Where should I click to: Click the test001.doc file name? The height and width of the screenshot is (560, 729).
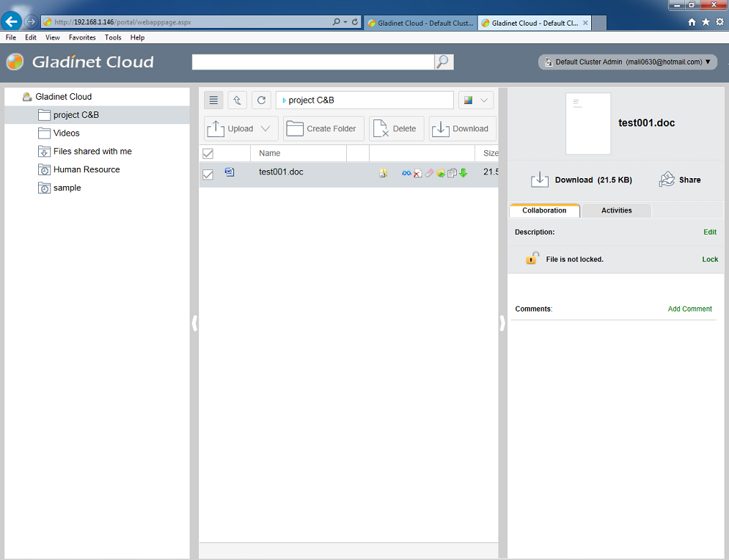pos(281,172)
